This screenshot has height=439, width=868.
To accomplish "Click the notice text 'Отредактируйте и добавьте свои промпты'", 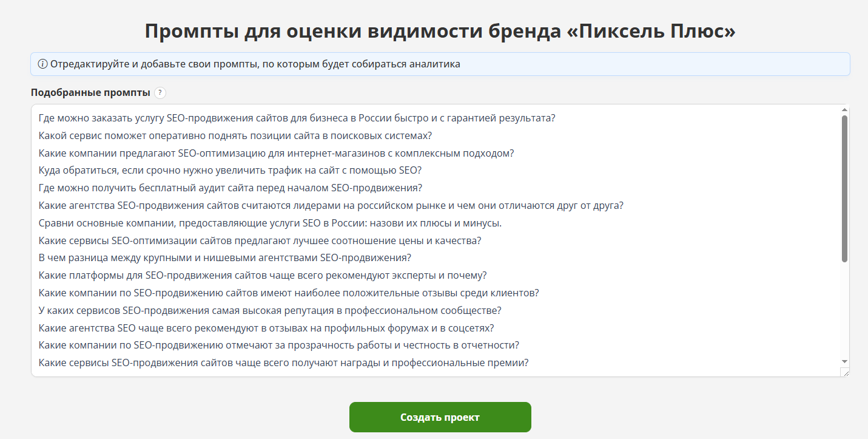I will 255,64.
